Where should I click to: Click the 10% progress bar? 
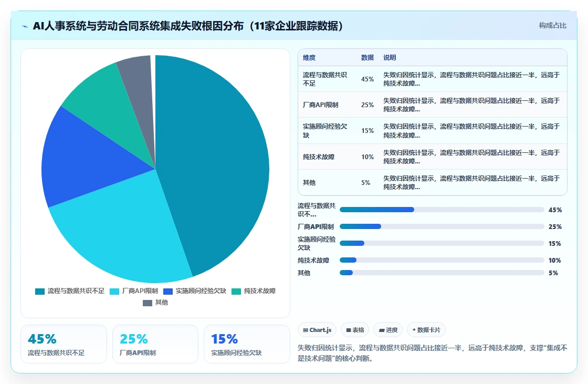pos(442,260)
